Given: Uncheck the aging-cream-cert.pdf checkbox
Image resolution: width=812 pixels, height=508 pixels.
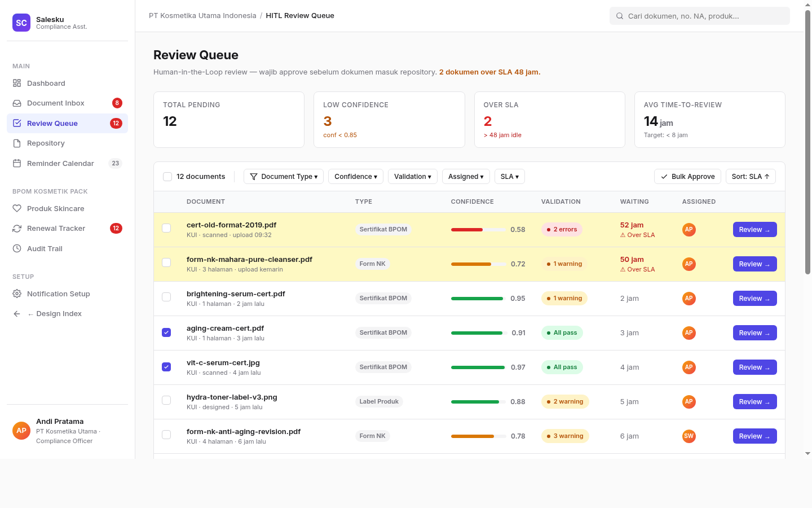Looking at the screenshot, I should [x=166, y=332].
